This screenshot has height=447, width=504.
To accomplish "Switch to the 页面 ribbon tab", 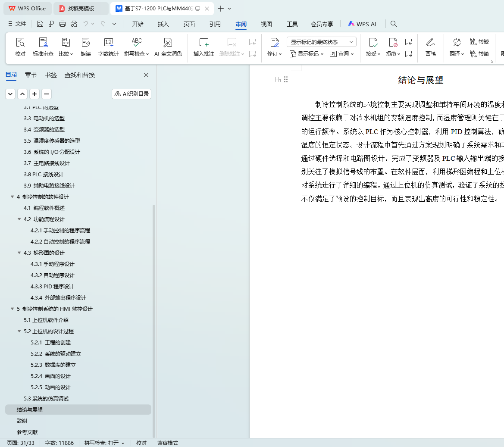I will (189, 24).
